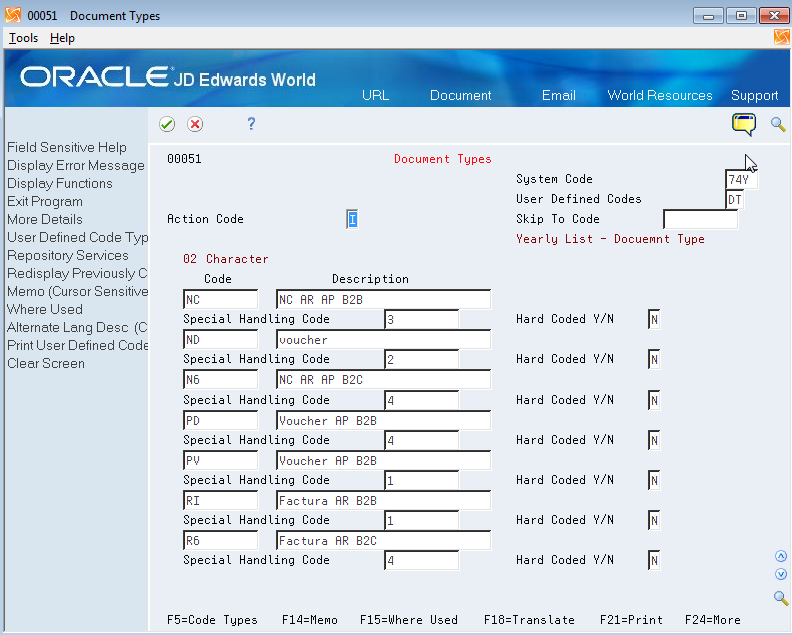This screenshot has height=635, width=792.
Task: Click the application icon in the title bar
Action: coord(13,15)
